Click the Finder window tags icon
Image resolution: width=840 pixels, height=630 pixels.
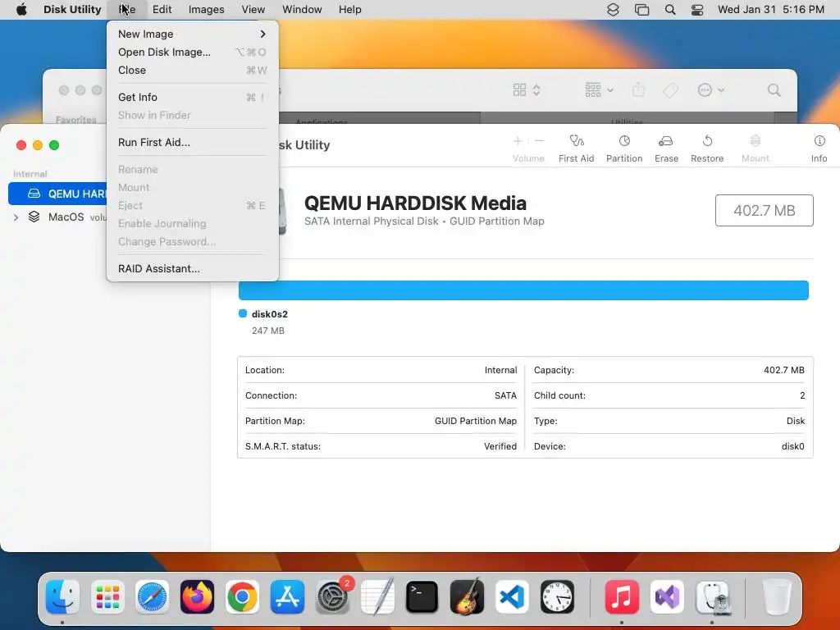click(670, 90)
